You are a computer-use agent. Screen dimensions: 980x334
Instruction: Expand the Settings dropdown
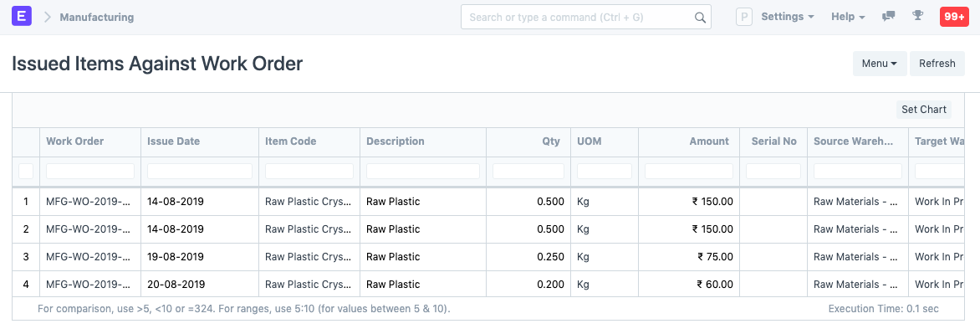[x=788, y=17]
